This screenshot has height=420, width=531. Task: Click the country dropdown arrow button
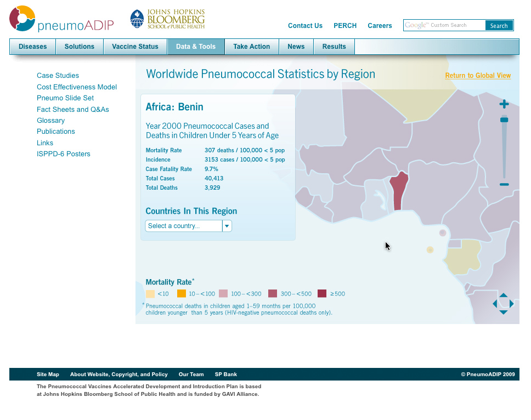[x=227, y=226]
